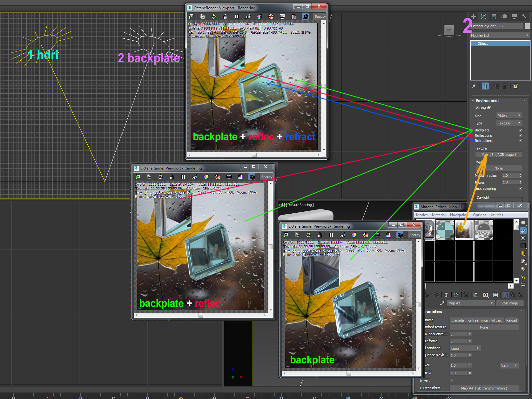Click Material Editor Options gear icon
This screenshot has width=532, height=399.
coord(523,269)
